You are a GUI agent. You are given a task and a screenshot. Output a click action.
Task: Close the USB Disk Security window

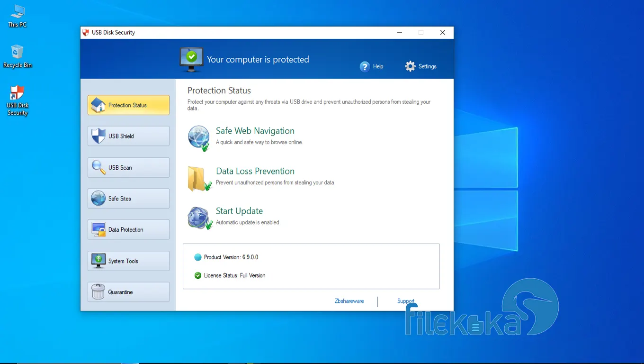(x=443, y=33)
